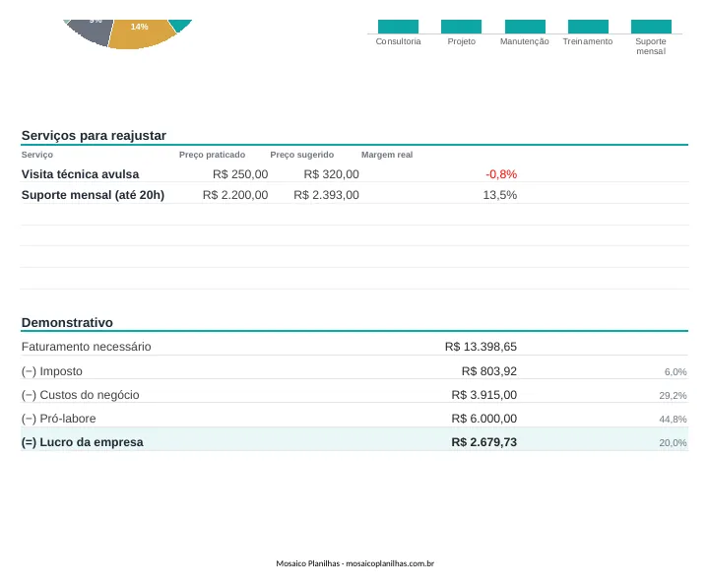Image resolution: width=708 pixels, height=588 pixels.
Task: Select the Treinamento bar in chart
Action: 588,27
